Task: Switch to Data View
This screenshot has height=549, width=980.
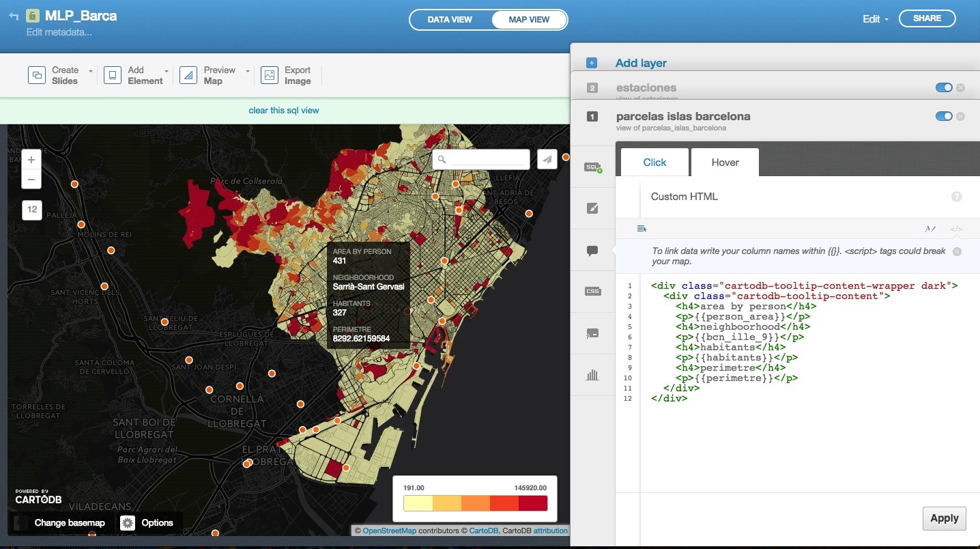Action: click(450, 20)
